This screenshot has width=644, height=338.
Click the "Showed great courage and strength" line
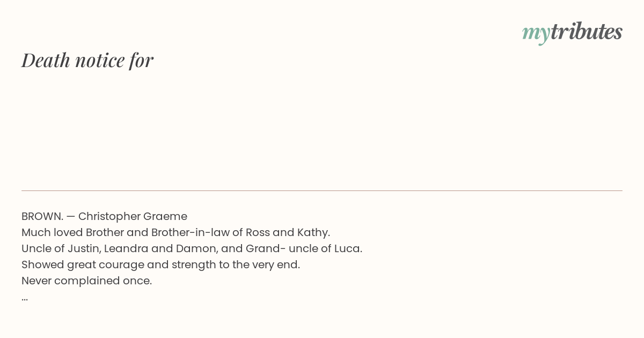160,264
